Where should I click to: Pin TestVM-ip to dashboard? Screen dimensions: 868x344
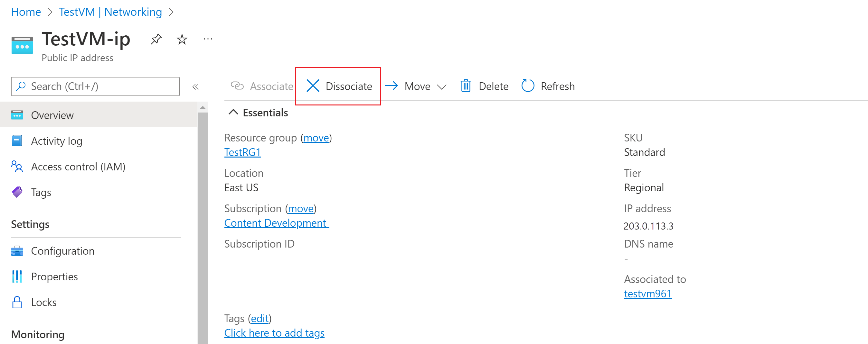point(156,39)
